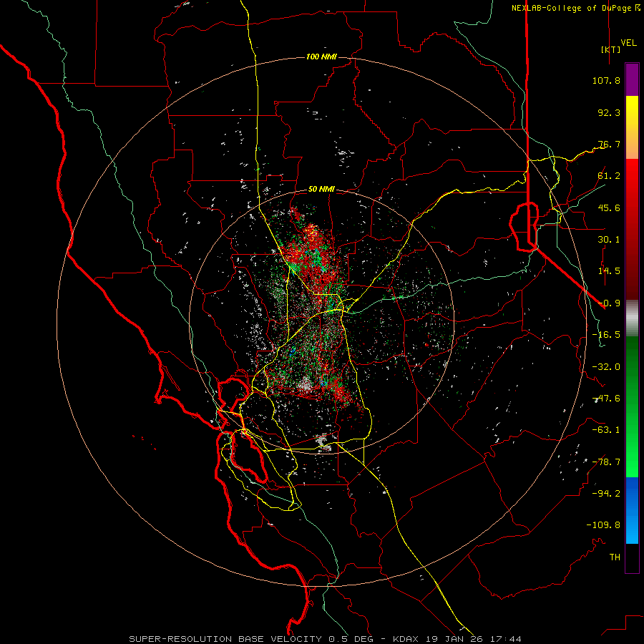Click the 19 JAN 26 date in caption
Viewport: 644px width, 644px height.
(455, 639)
